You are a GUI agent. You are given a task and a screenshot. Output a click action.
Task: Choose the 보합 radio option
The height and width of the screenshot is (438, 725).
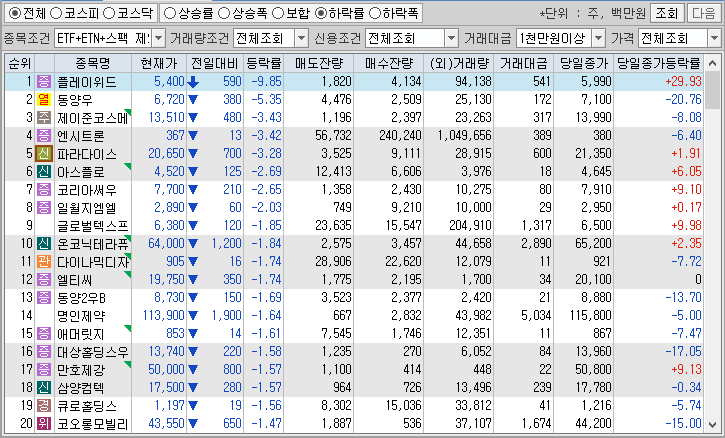(x=278, y=13)
